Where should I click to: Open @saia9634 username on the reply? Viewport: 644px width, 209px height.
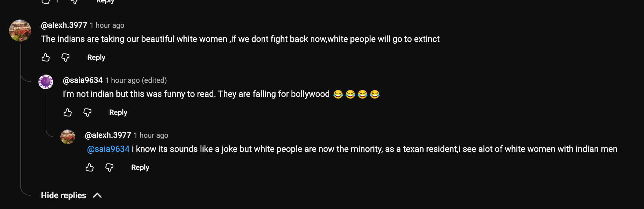[83, 80]
